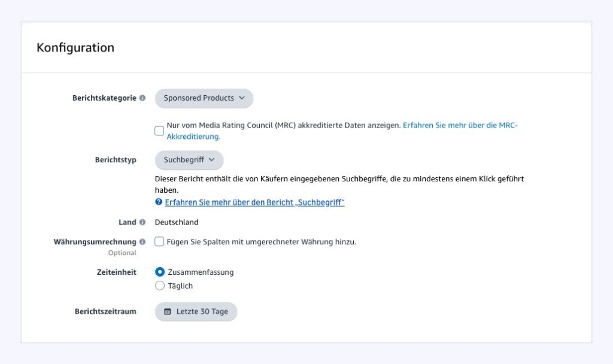Click 'Dieser Bericht enthält' description text
This screenshot has height=364, width=613.
pyautogui.click(x=339, y=184)
